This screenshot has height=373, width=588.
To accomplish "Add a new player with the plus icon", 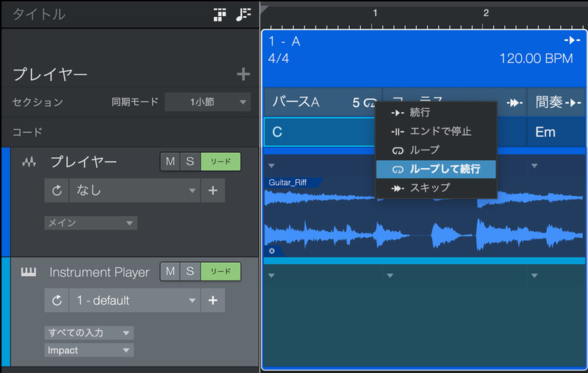I will click(243, 73).
